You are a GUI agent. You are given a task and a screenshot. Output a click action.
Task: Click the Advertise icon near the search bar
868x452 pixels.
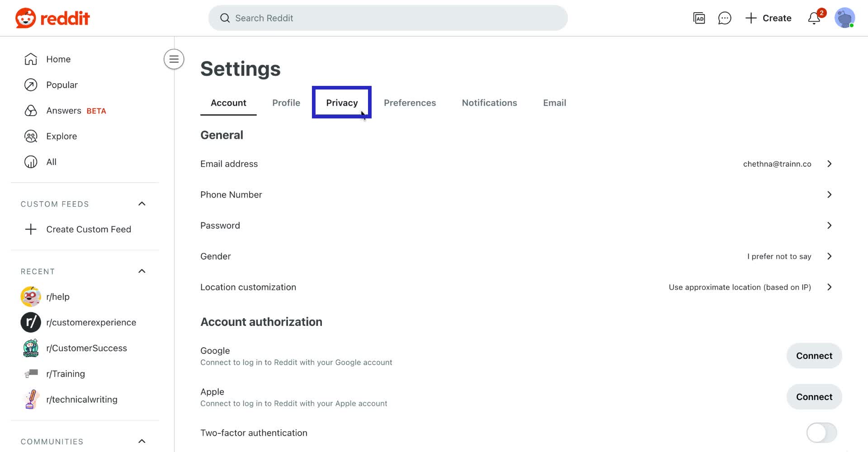point(699,18)
